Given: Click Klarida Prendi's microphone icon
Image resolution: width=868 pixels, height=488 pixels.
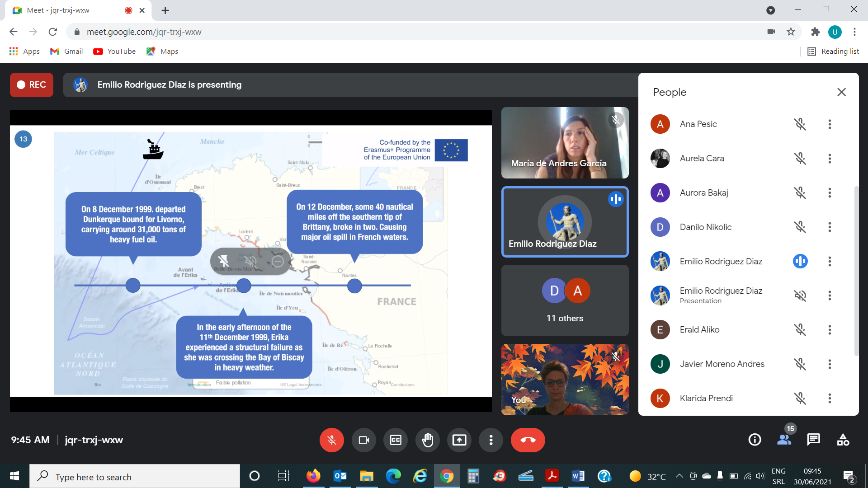Looking at the screenshot, I should pos(800,399).
